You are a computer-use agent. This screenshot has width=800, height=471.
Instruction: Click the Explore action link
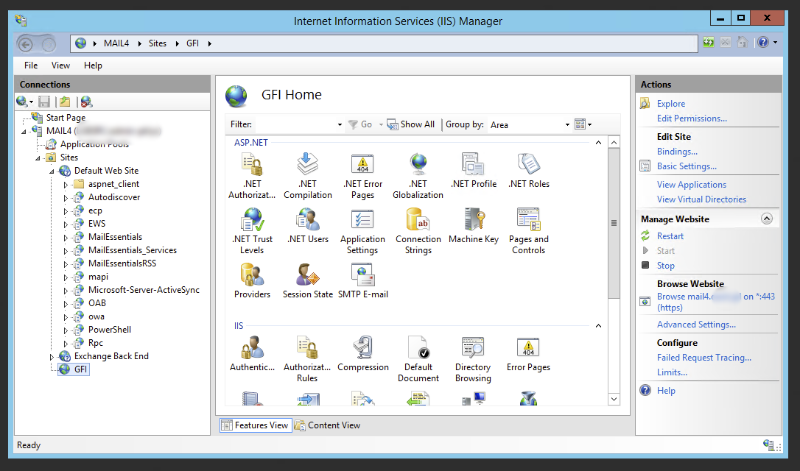point(671,104)
